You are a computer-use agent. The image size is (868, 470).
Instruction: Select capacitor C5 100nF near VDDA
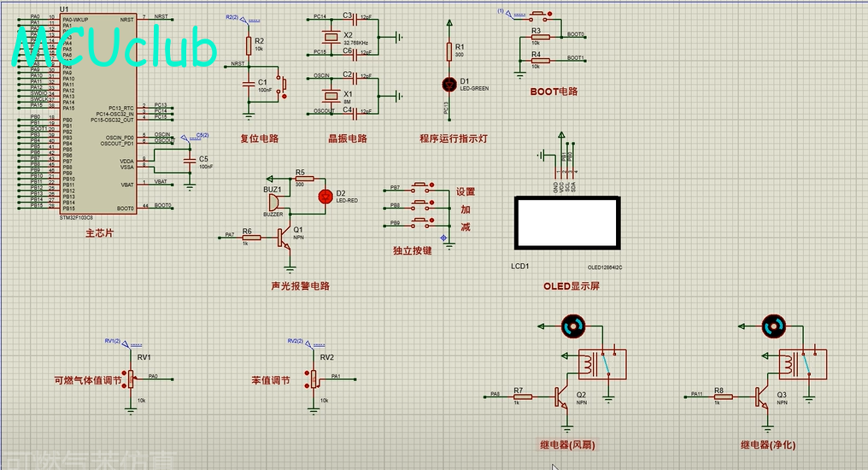190,161
